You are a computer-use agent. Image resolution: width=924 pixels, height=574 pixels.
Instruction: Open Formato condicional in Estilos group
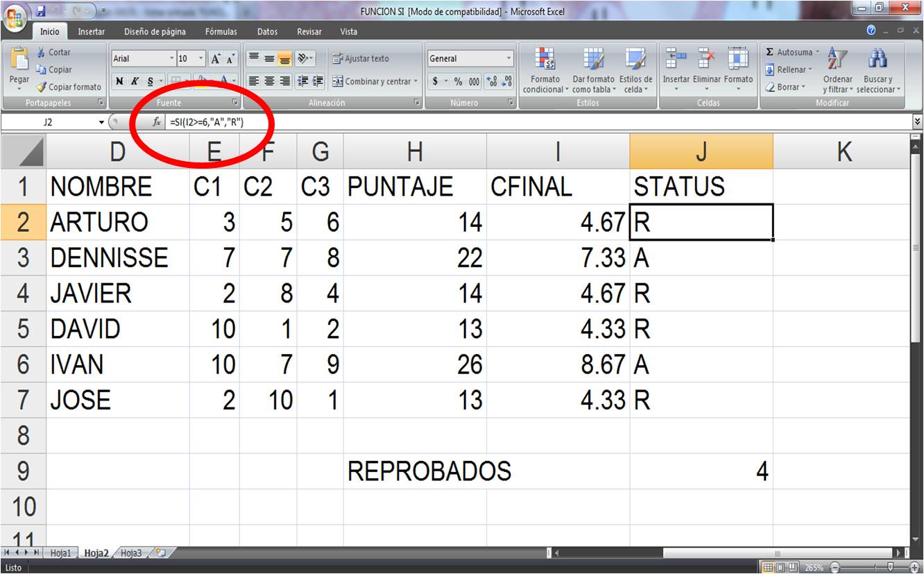coord(545,62)
